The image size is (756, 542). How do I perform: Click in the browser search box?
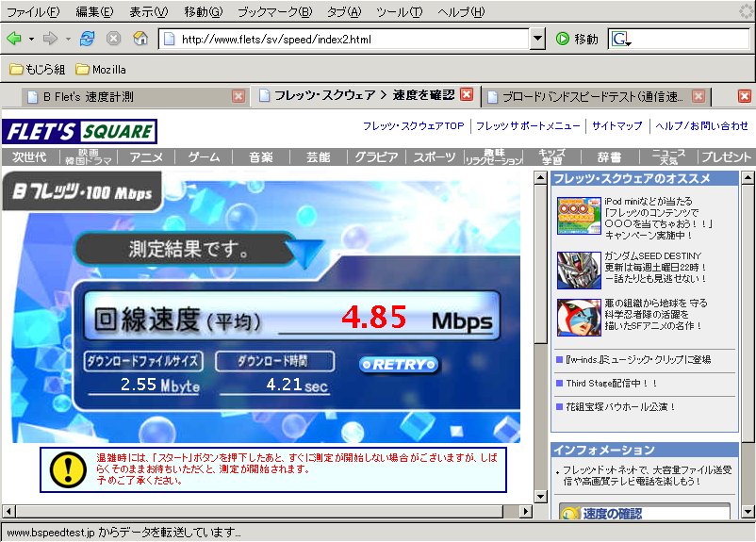pos(689,39)
